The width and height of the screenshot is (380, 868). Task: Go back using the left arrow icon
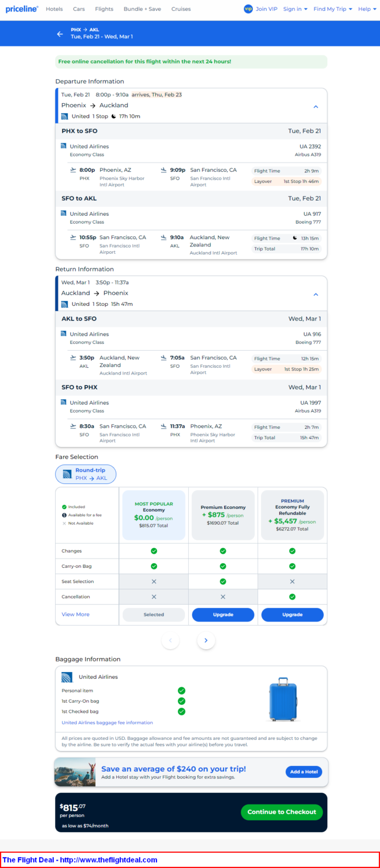(x=60, y=34)
